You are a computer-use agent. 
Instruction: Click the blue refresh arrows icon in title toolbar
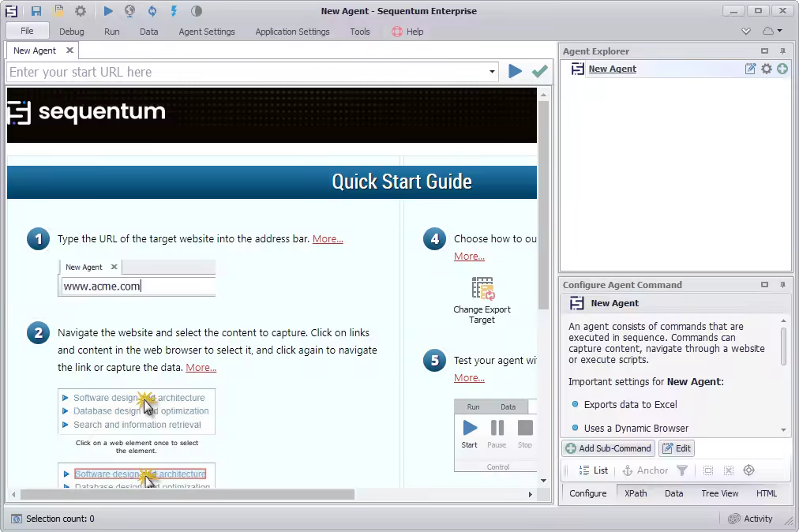tap(152, 11)
